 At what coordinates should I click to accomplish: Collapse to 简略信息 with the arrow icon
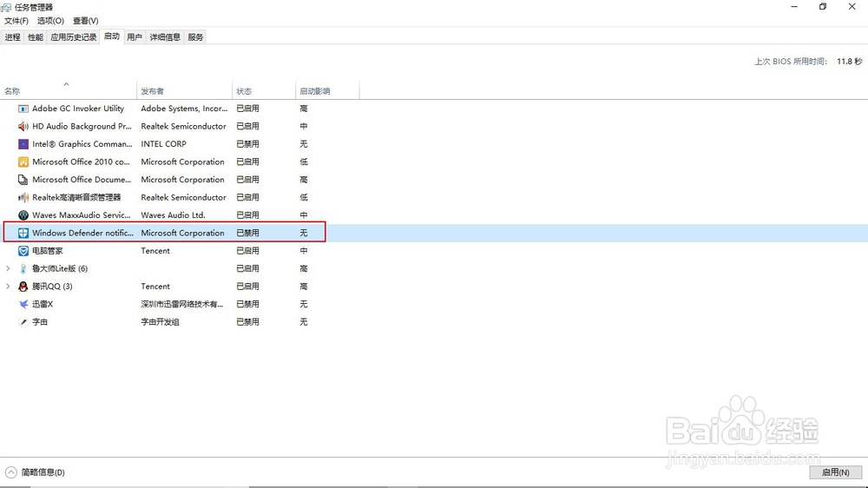coord(11,472)
